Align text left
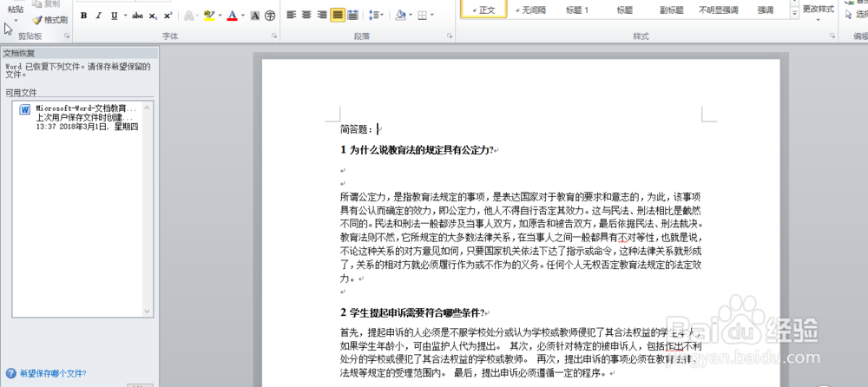This screenshot has height=387, width=868. 291,15
